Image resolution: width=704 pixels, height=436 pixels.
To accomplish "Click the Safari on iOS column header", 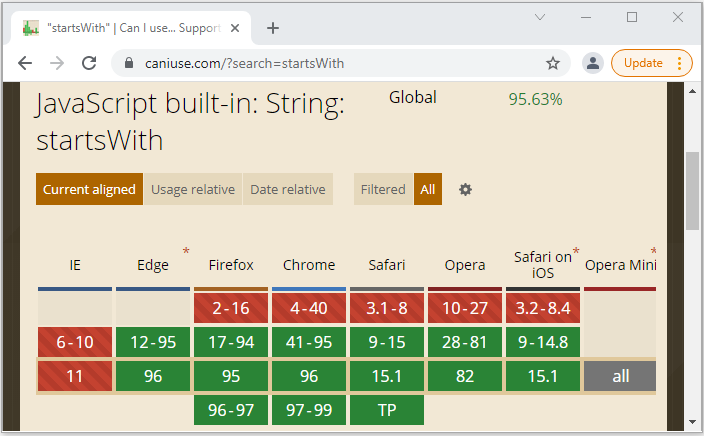I will coord(543,265).
